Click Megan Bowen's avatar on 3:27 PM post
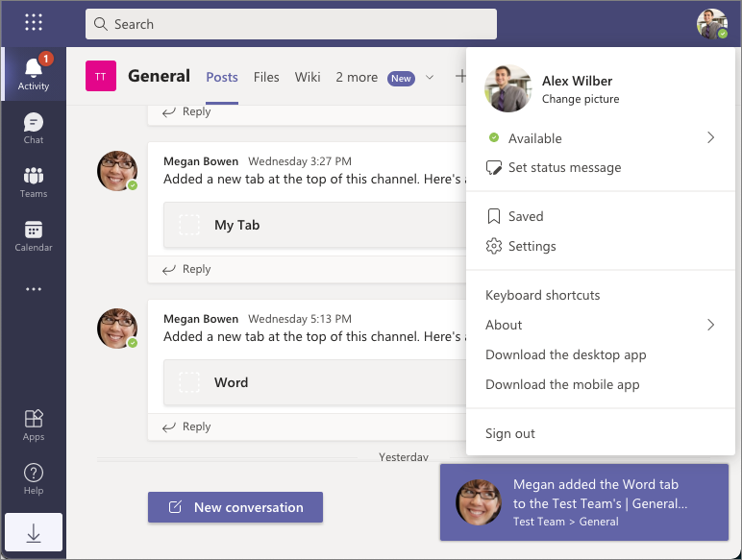Screen dimensions: 742x560 (x=117, y=171)
